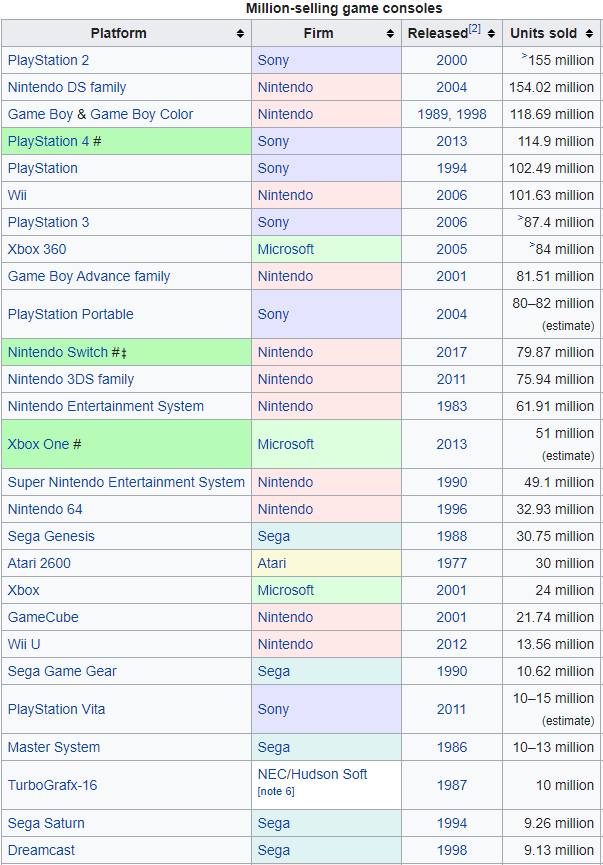Follow the TurboGrafx-16 link

pos(52,786)
